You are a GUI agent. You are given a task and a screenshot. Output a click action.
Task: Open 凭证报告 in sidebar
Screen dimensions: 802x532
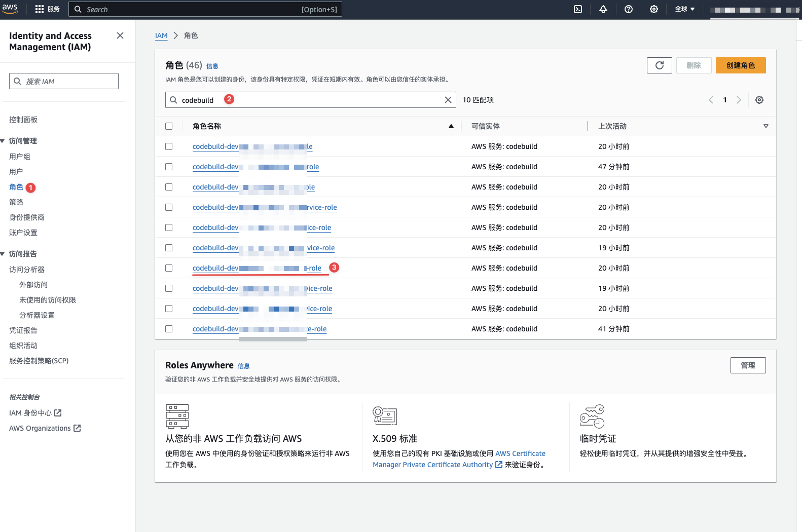click(x=23, y=330)
